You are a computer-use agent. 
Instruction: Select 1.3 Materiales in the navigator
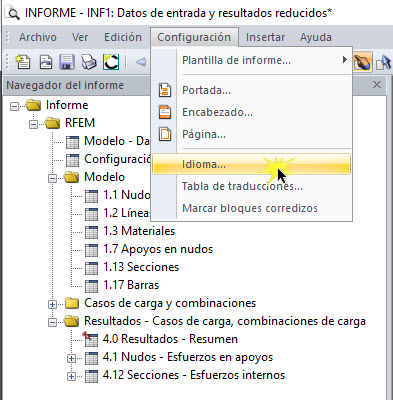click(139, 231)
